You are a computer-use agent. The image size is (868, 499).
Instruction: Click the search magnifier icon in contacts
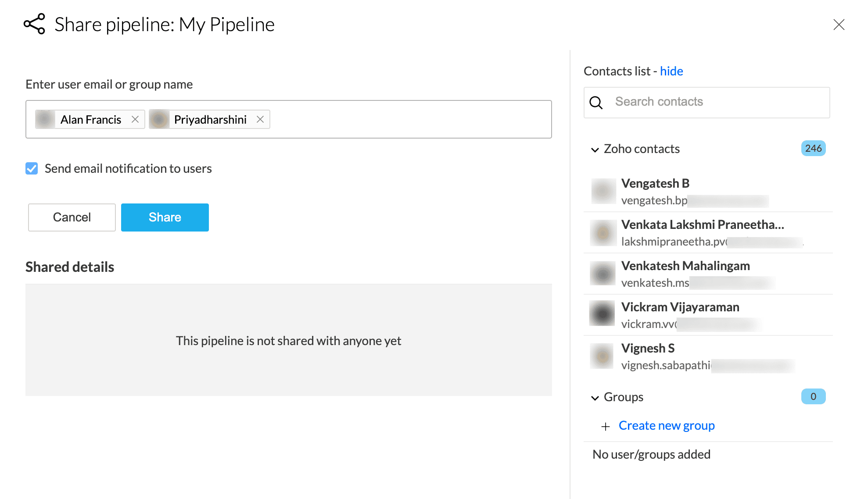pos(596,102)
